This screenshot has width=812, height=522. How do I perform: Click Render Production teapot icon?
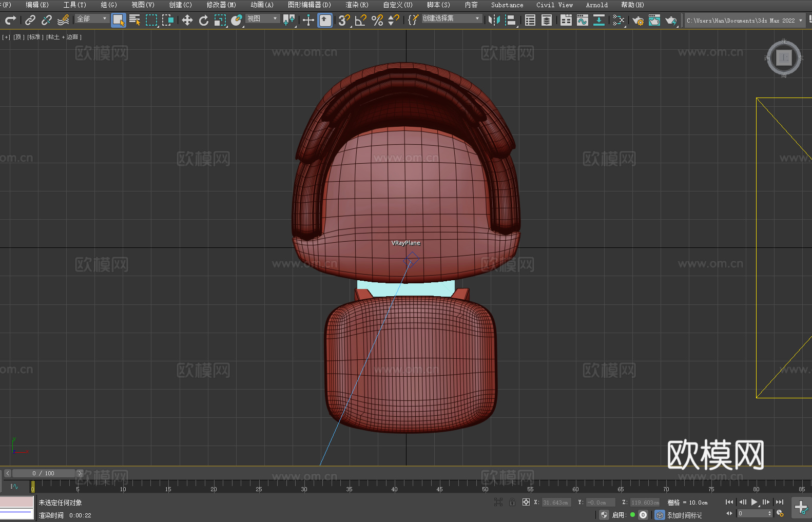[671, 20]
